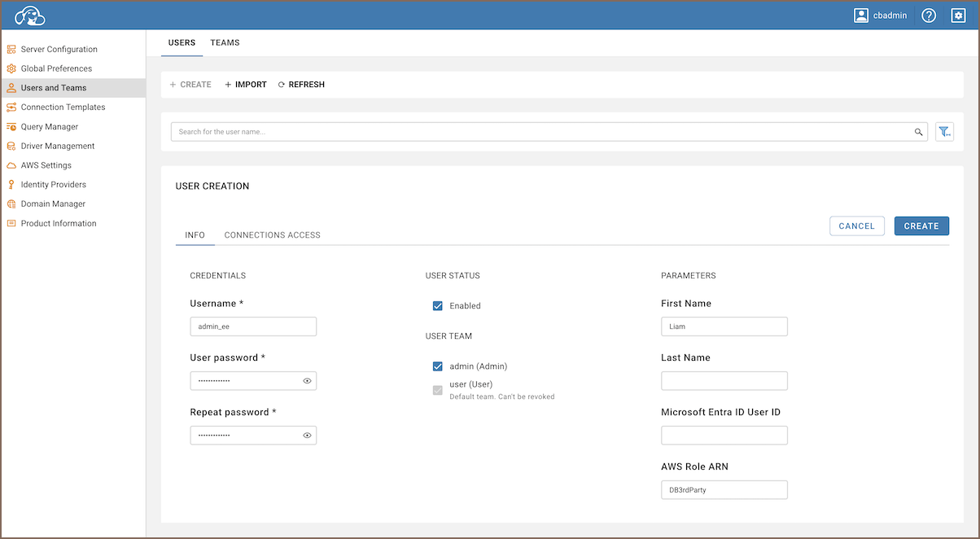Click the Last Name input field

[724, 381]
